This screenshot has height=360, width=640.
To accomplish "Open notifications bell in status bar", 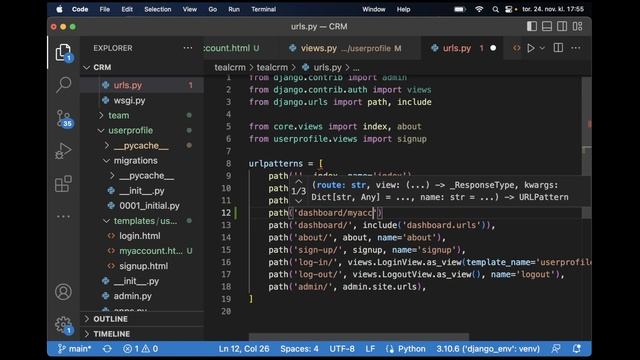I will [x=577, y=349].
